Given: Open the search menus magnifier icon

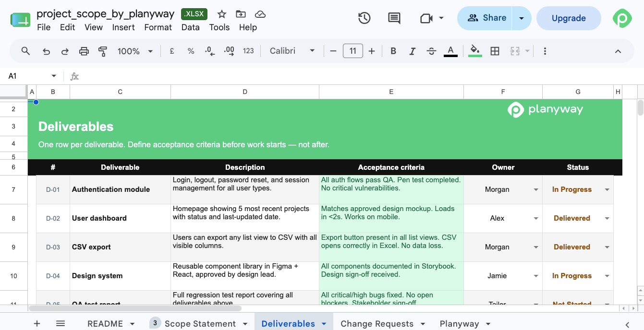Looking at the screenshot, I should coord(26,51).
